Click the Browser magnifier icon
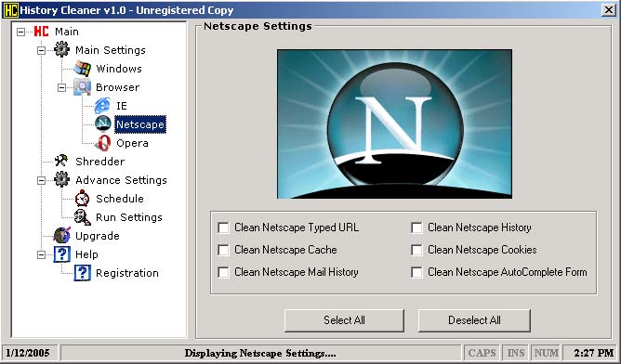The image size is (621, 364). point(83,87)
